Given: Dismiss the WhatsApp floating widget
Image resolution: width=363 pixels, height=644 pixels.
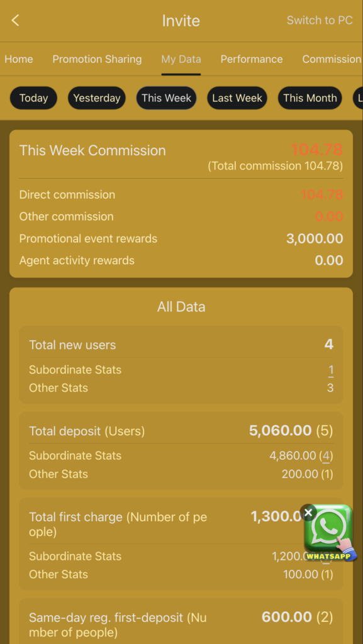Looking at the screenshot, I should tap(308, 513).
